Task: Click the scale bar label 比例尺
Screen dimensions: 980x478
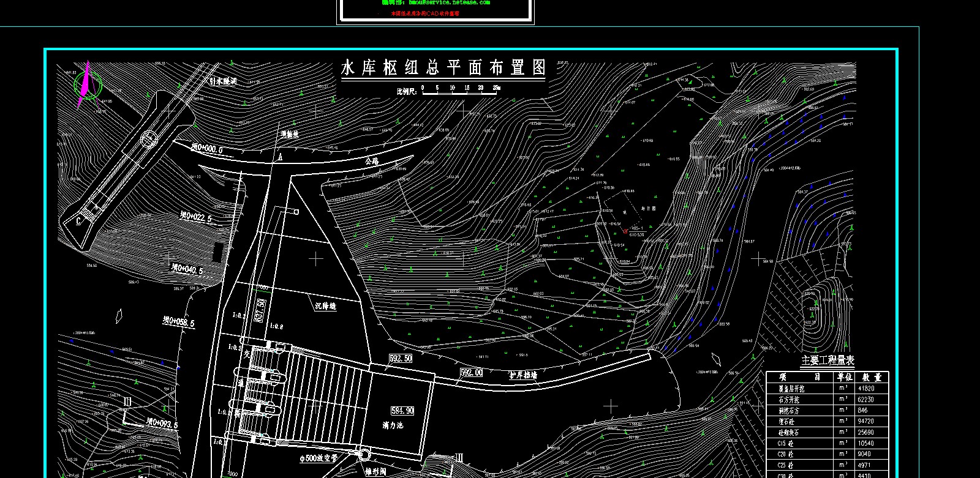Action: (x=407, y=91)
